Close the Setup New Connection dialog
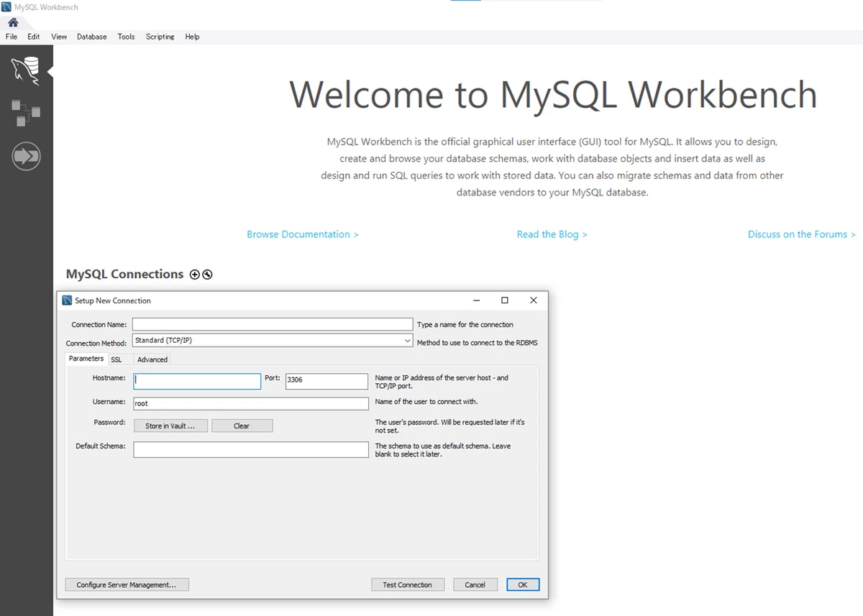 click(x=533, y=300)
